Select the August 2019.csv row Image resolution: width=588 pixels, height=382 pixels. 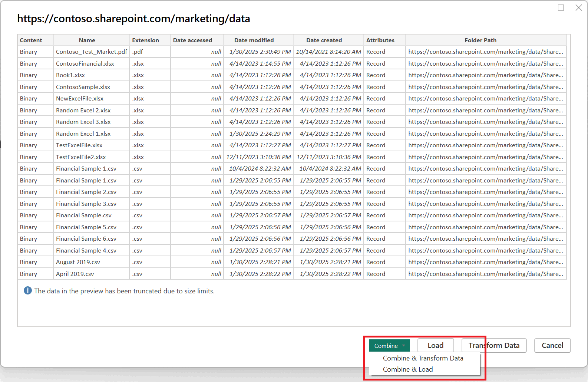point(292,262)
